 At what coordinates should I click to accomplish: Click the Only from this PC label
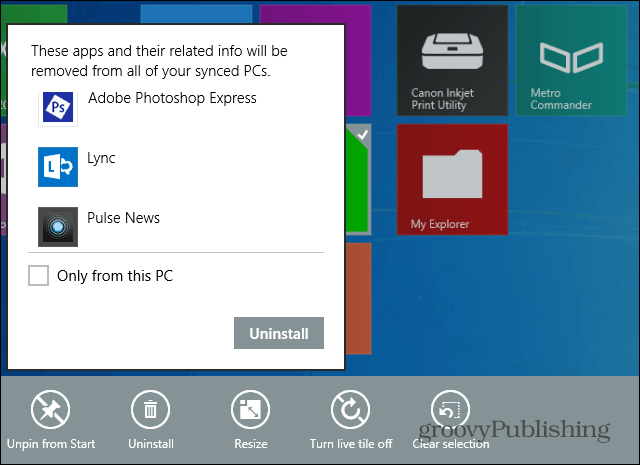115,276
